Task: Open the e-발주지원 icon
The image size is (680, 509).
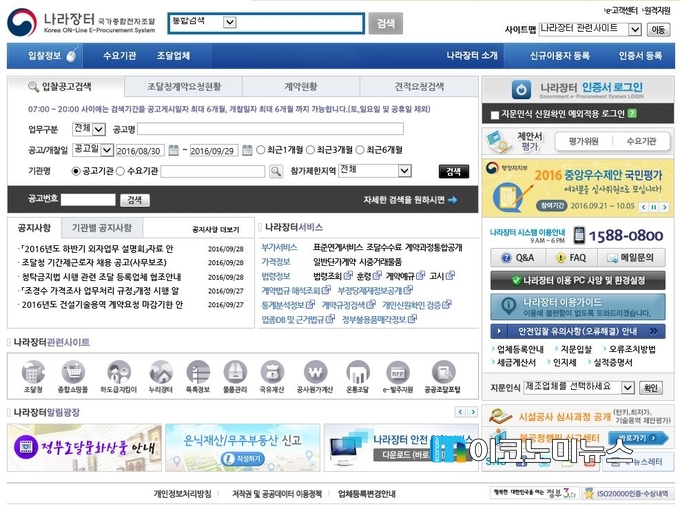Action: point(398,372)
